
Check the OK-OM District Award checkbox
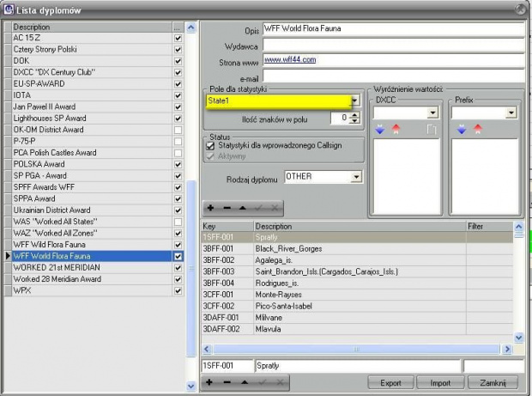(x=178, y=130)
